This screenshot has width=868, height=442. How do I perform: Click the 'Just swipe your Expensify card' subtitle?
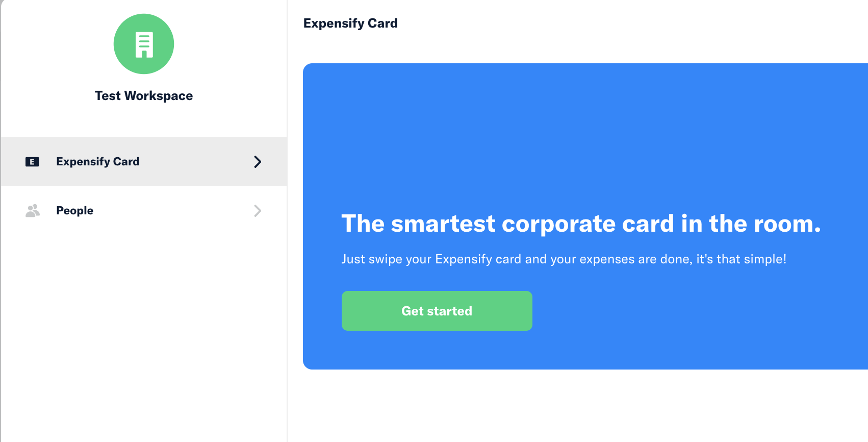point(564,259)
